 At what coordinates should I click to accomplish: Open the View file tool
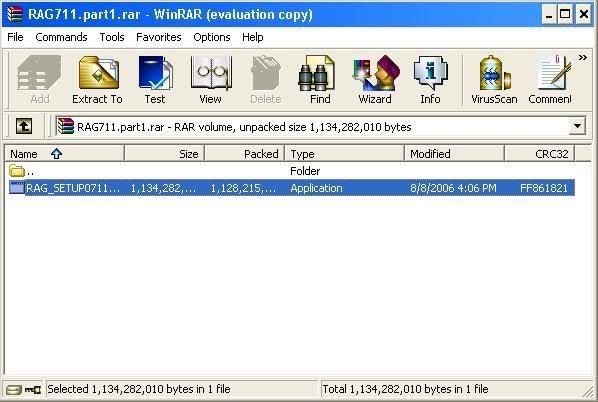211,79
